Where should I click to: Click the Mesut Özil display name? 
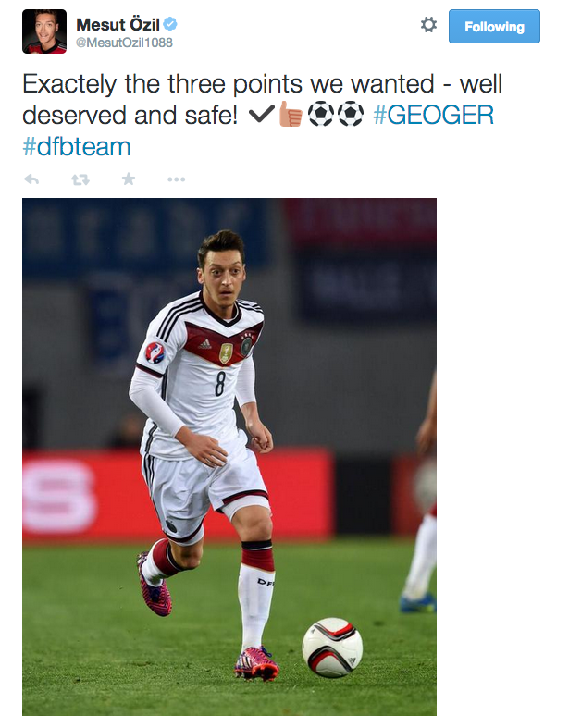(118, 24)
